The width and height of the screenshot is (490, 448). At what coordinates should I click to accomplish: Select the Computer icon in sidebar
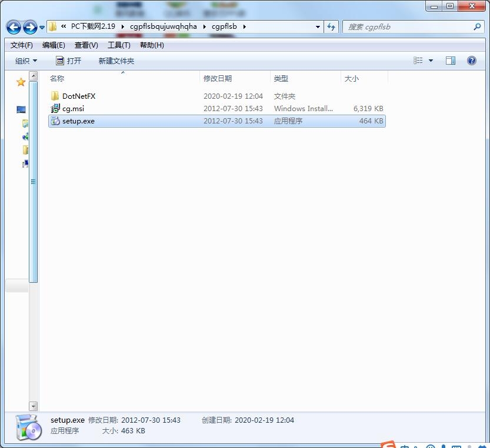pos(21,109)
